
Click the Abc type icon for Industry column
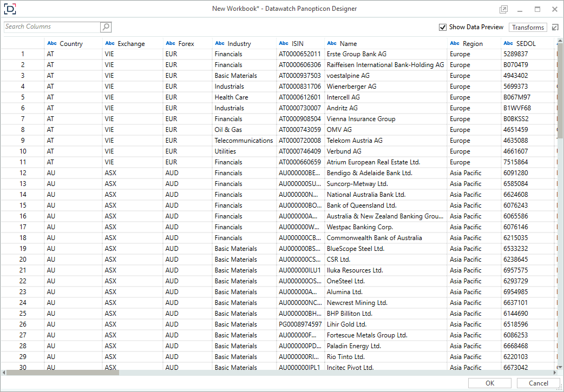220,43
